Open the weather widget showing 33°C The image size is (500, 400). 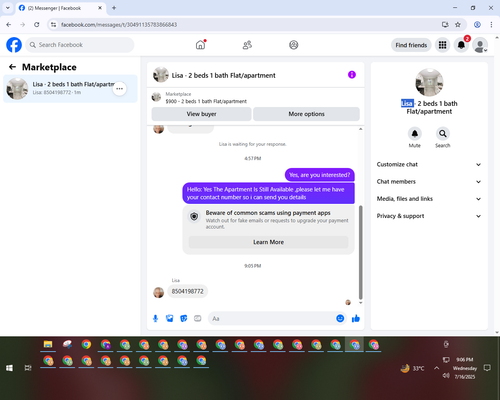pos(412,368)
